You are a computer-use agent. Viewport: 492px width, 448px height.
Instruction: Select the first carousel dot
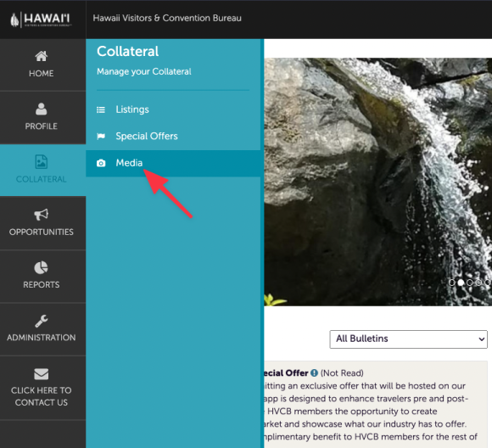coord(451,283)
